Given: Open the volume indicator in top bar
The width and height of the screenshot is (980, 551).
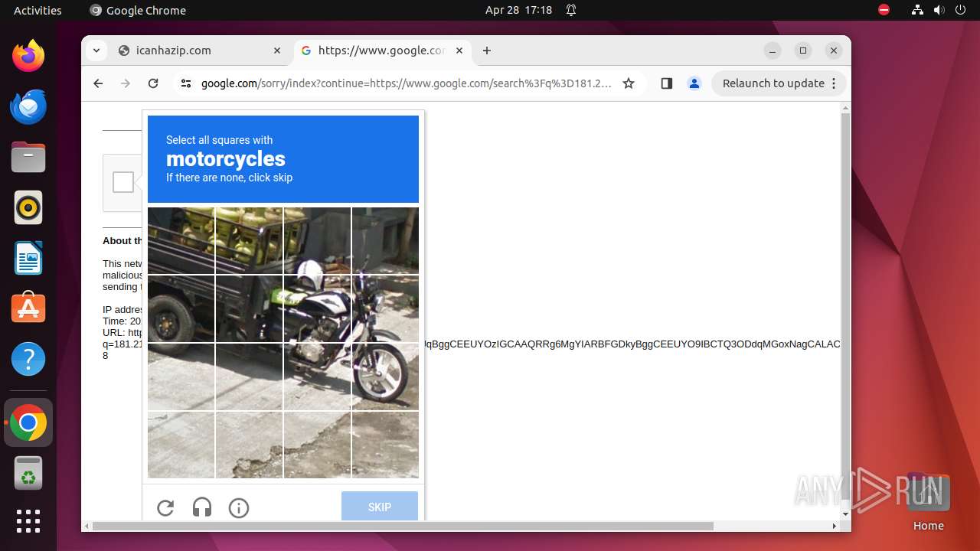Looking at the screenshot, I should pyautogui.click(x=939, y=10).
